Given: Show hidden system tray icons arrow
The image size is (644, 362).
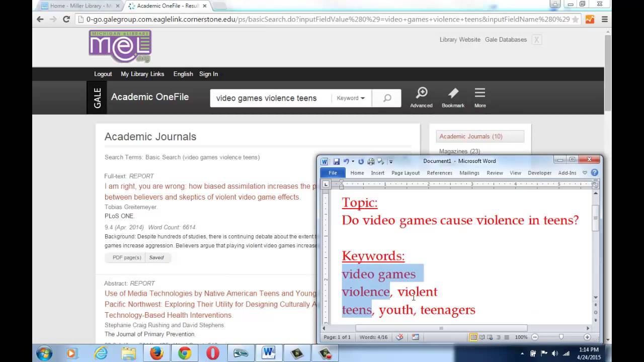Looking at the screenshot, I should pyautogui.click(x=522, y=353).
